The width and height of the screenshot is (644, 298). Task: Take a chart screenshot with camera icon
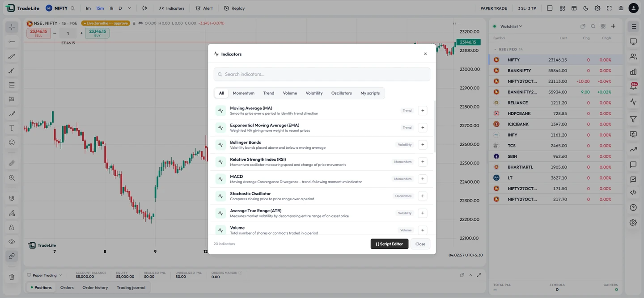621,8
